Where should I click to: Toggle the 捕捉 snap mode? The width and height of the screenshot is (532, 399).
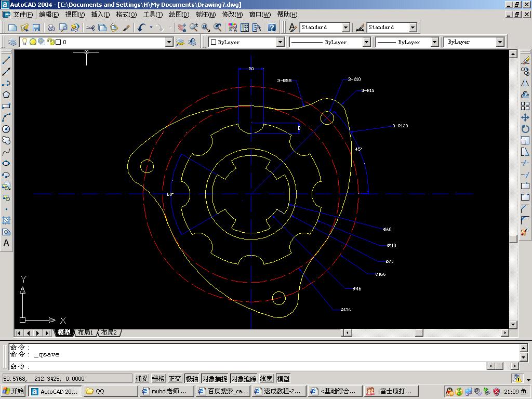coord(141,379)
